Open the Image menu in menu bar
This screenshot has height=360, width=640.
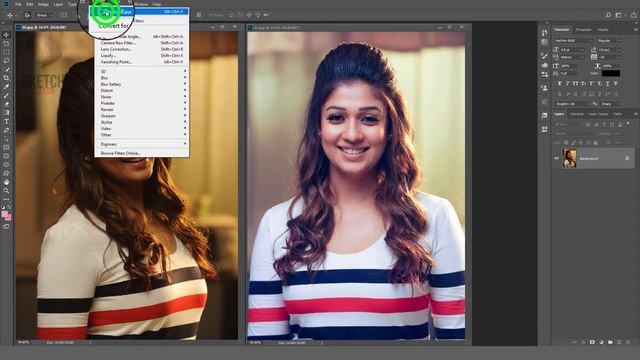(43, 4)
